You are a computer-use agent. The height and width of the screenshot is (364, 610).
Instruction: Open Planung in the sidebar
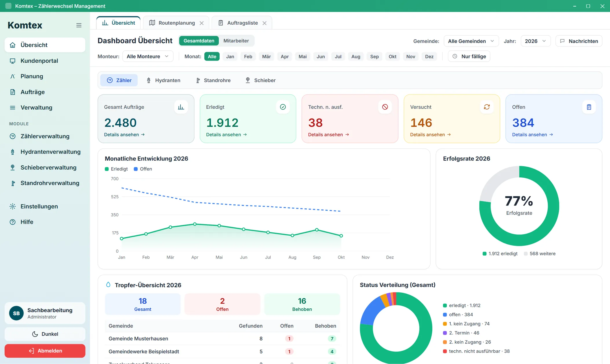45,76
